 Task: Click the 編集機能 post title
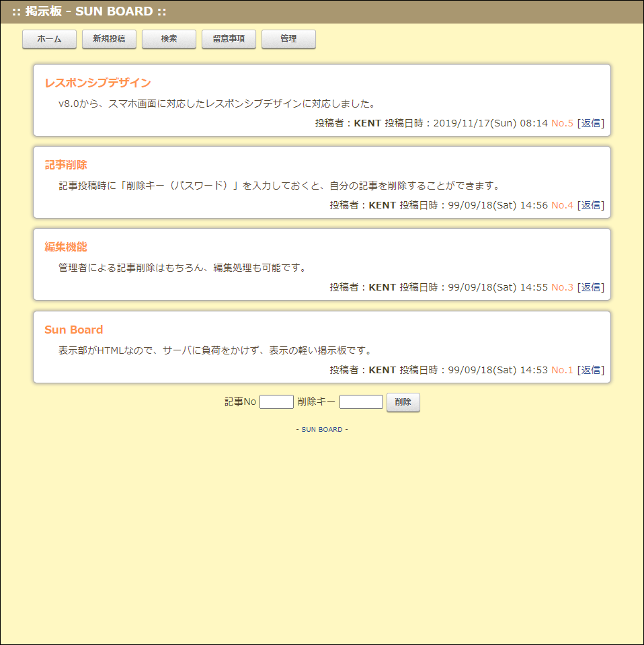pos(66,247)
